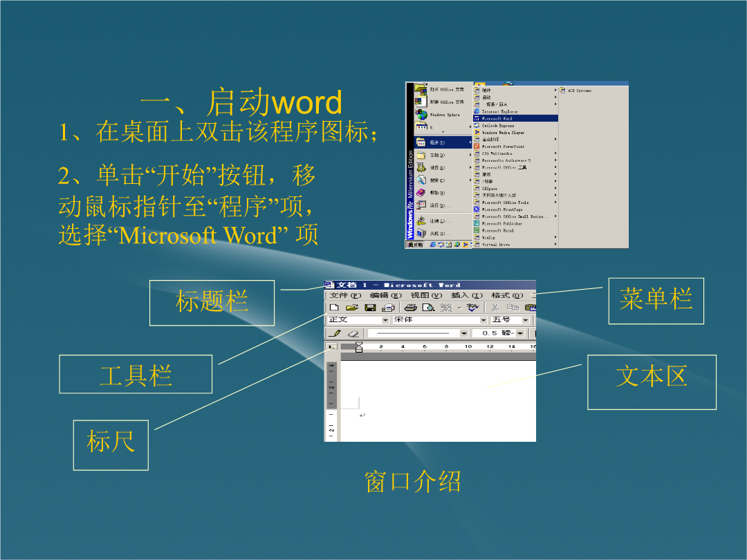Click the horizontal ruler at mark 10
Screen dimensions: 747x560
[468, 346]
